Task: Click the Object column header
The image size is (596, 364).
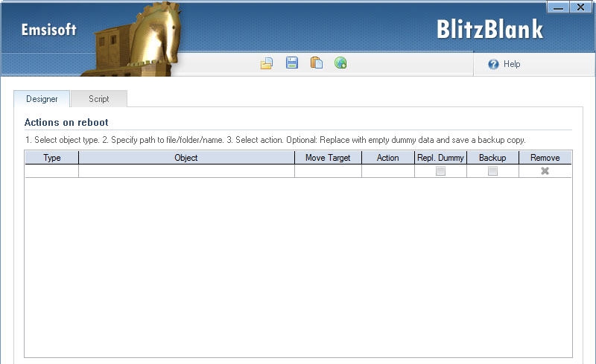Action: 186,158
